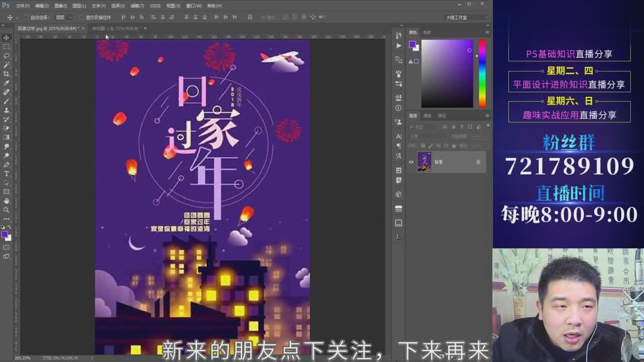Select the Zoom tool
The width and height of the screenshot is (644, 362).
pos(7,210)
